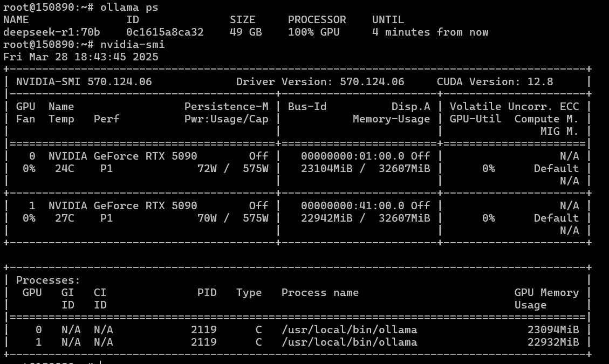
Task: Click the 22942MiB / 32607MiB memory usage
Action: pos(365,218)
